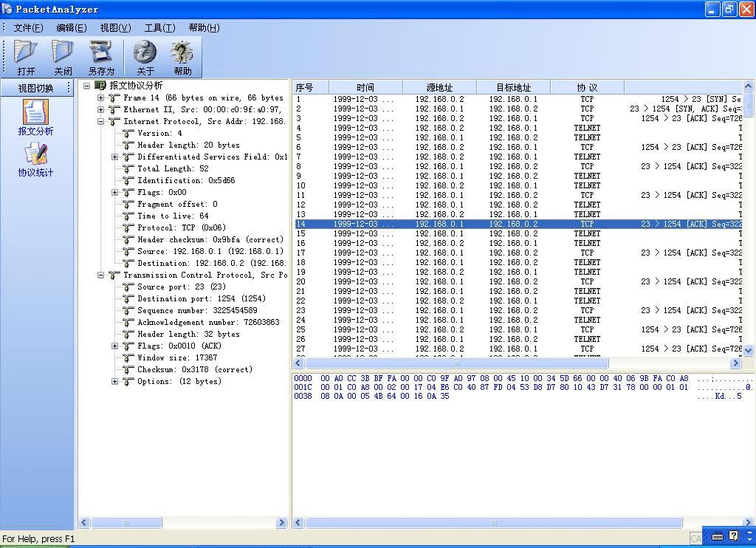Click the 帮助 (Help) toolbar icon
The width and height of the screenshot is (756, 548).
pyautogui.click(x=182, y=57)
